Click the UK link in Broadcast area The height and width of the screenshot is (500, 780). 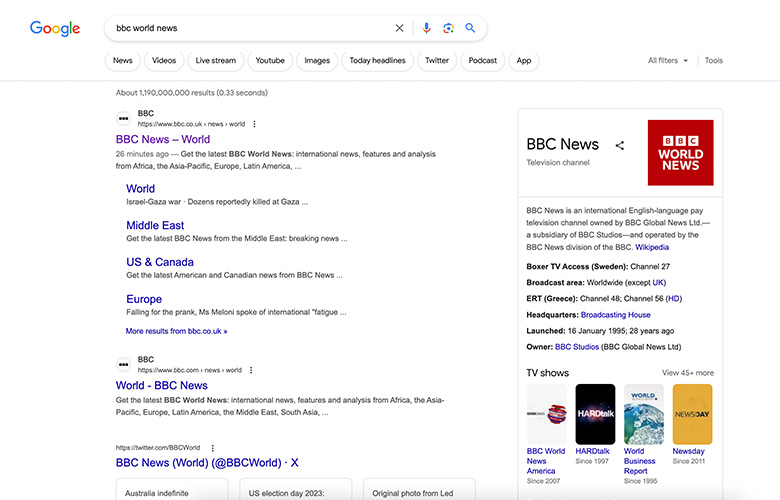[x=658, y=283]
